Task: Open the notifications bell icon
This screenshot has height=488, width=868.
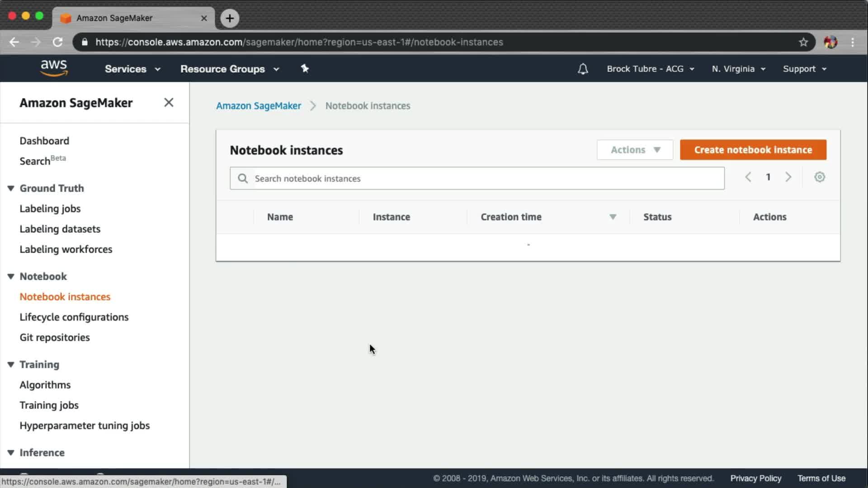Action: pos(583,69)
